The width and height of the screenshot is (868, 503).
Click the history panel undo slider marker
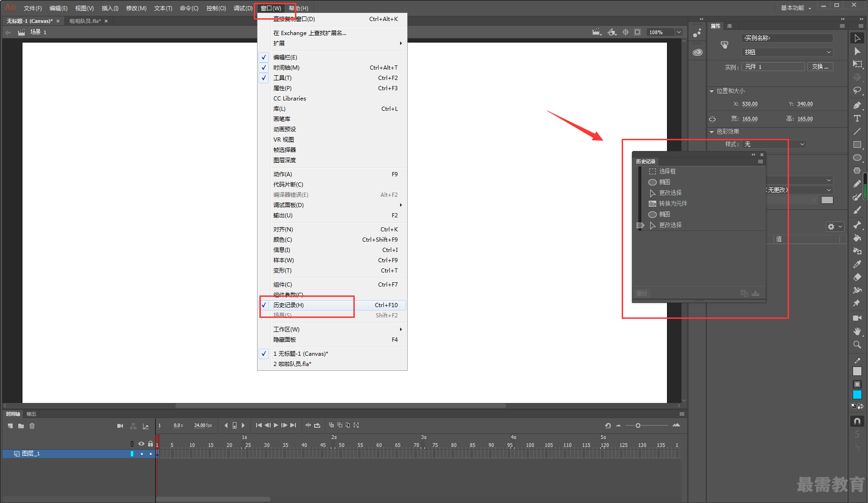pyautogui.click(x=640, y=226)
